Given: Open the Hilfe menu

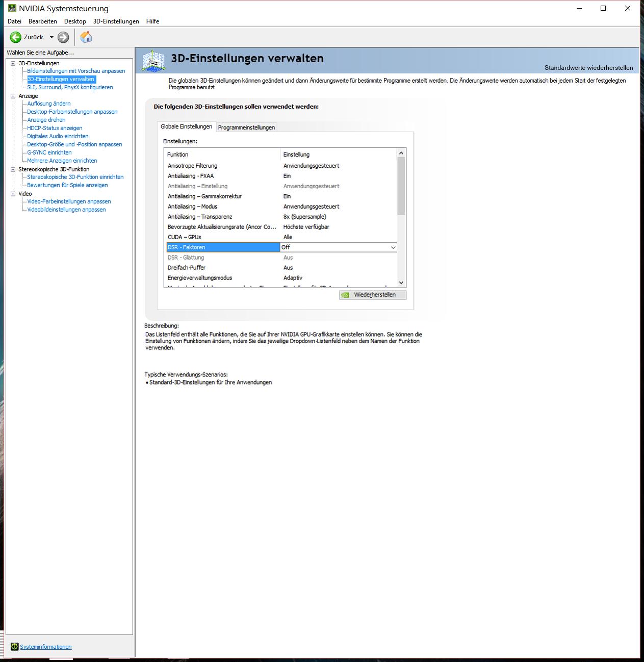Looking at the screenshot, I should point(152,21).
